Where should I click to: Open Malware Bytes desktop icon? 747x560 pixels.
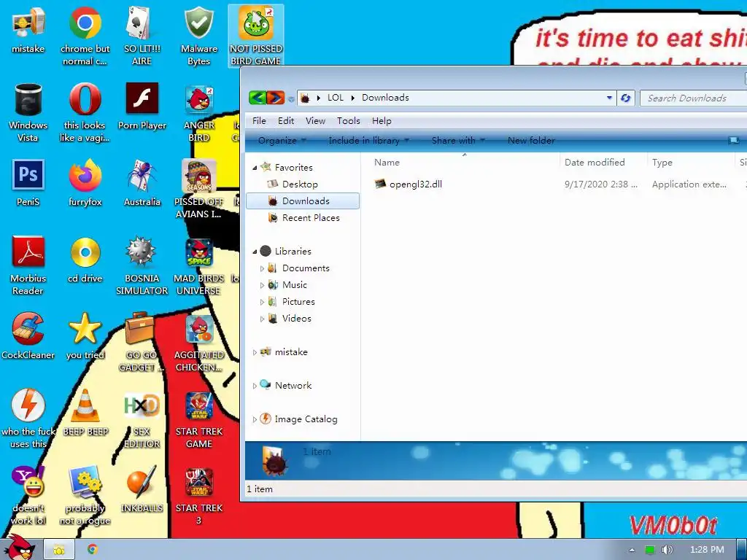coord(198,36)
